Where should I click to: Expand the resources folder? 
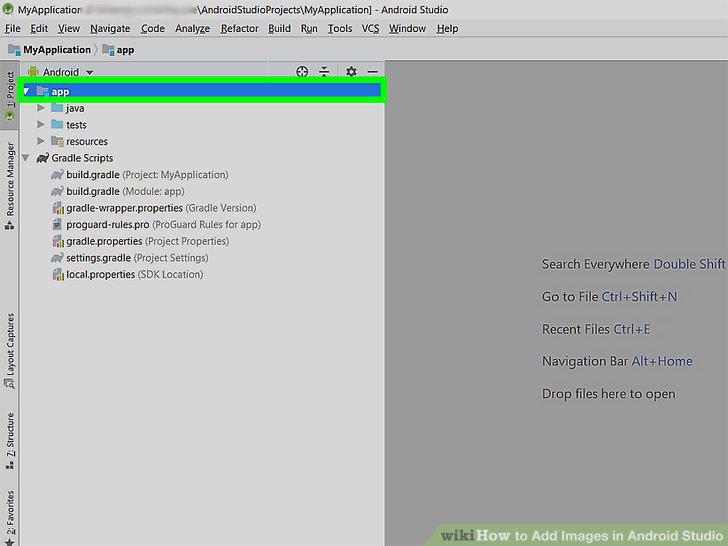tap(40, 141)
